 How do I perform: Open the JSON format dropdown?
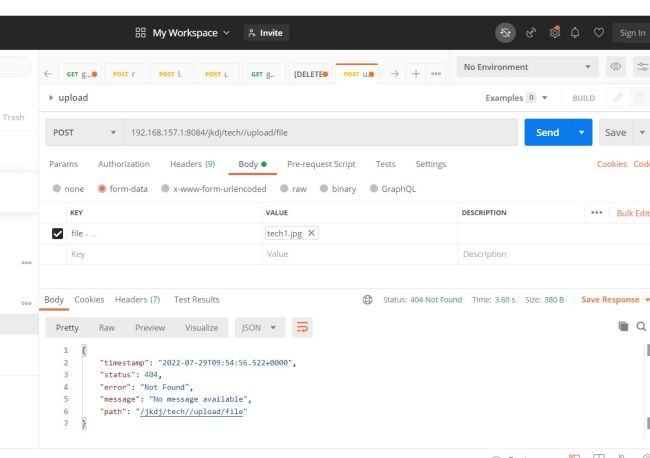point(260,327)
